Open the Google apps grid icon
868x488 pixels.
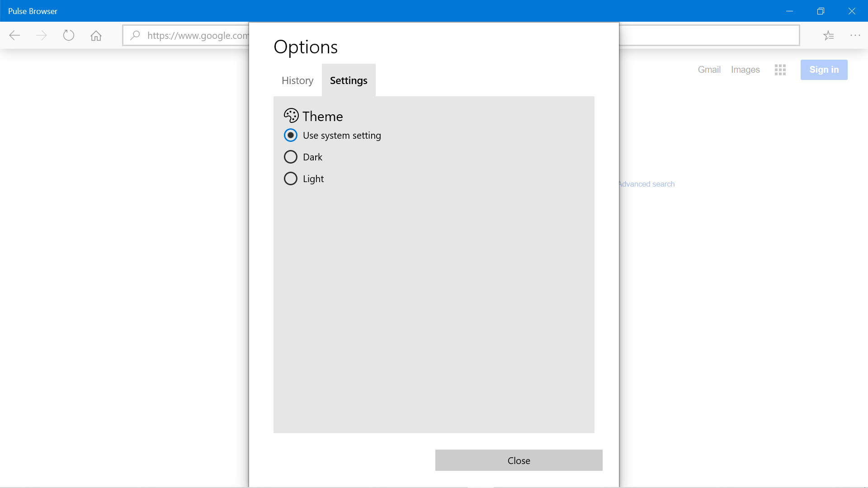(780, 70)
